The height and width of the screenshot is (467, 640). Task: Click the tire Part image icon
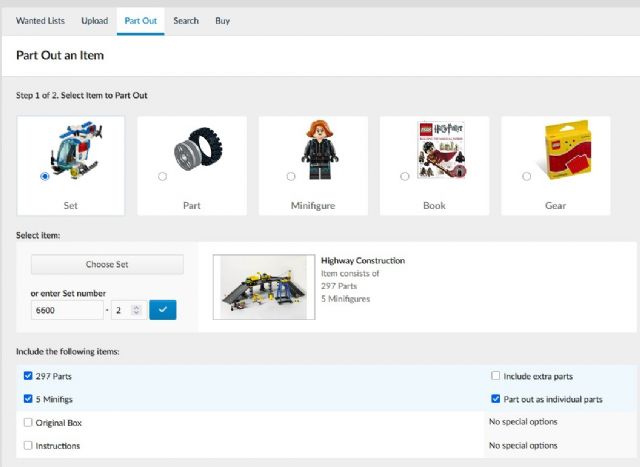point(192,152)
